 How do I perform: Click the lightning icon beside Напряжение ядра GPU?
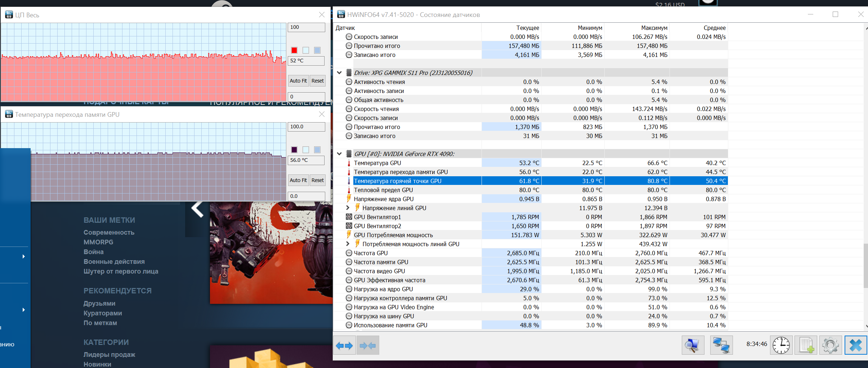349,199
